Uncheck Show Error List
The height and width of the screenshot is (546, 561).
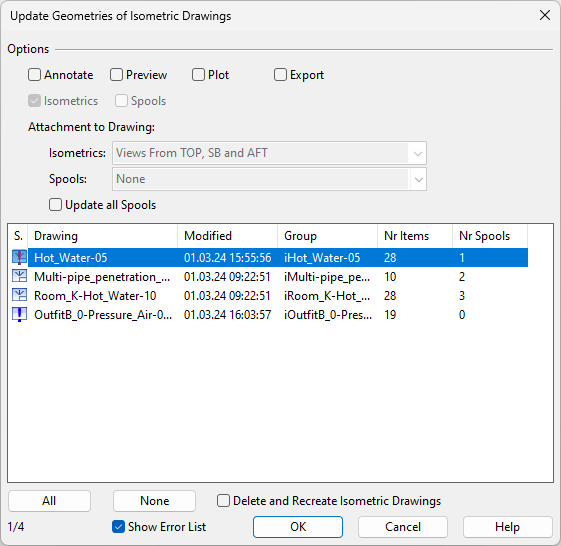click(118, 527)
